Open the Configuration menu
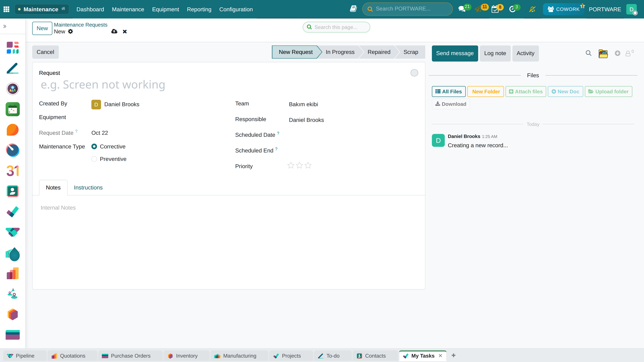Image resolution: width=644 pixels, height=362 pixels. point(236,9)
